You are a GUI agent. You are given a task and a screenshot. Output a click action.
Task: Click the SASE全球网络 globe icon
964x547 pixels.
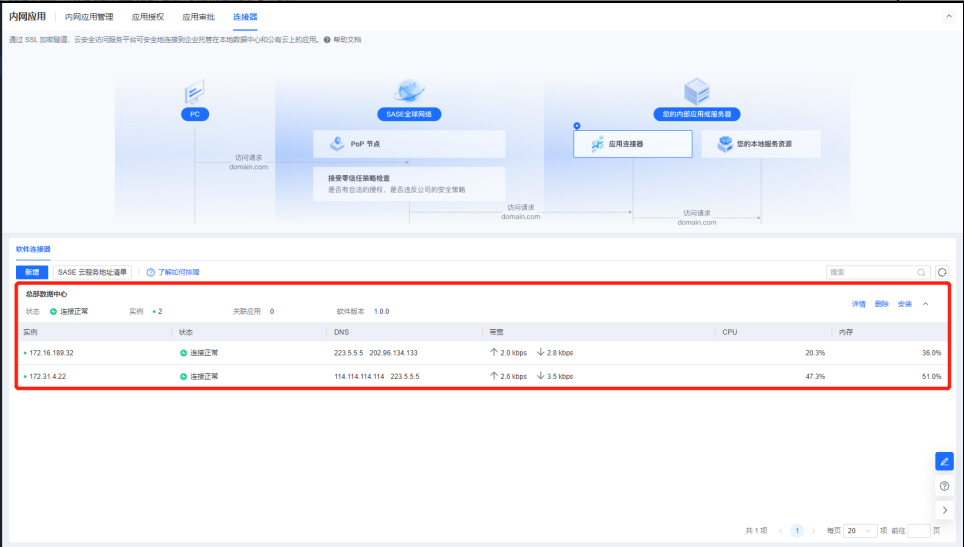(408, 92)
